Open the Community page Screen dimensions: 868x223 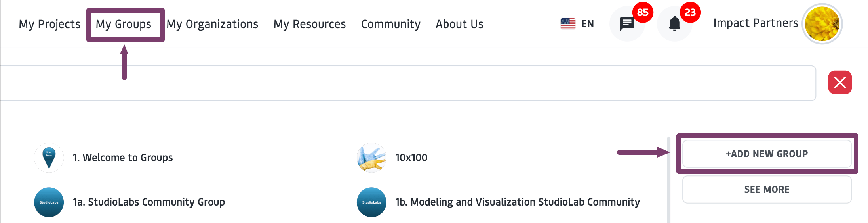[x=391, y=24]
